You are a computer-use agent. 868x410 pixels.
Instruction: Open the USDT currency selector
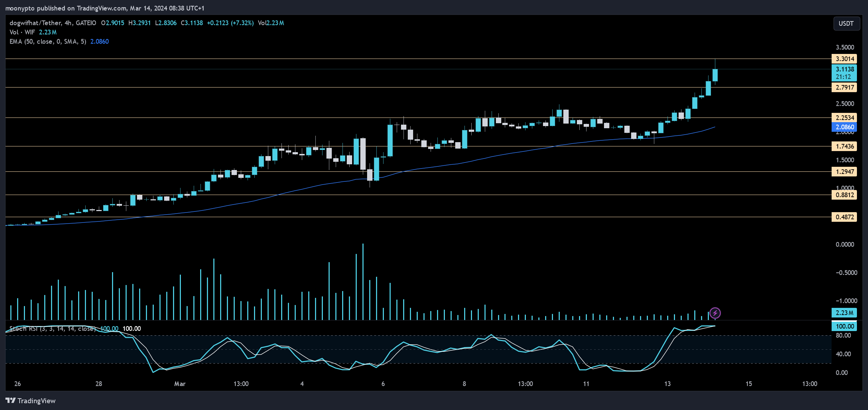pos(846,24)
